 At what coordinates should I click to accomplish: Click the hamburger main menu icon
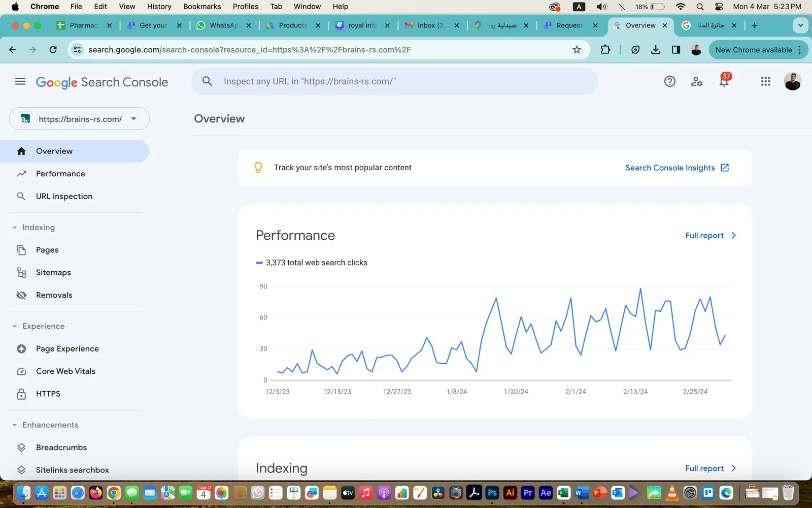[x=20, y=81]
